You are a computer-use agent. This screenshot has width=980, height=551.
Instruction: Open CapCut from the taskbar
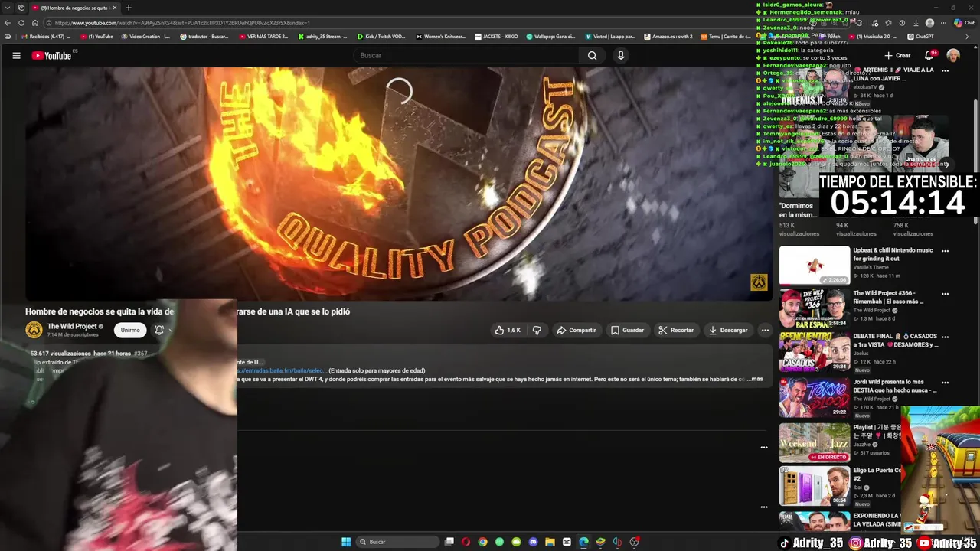click(567, 542)
